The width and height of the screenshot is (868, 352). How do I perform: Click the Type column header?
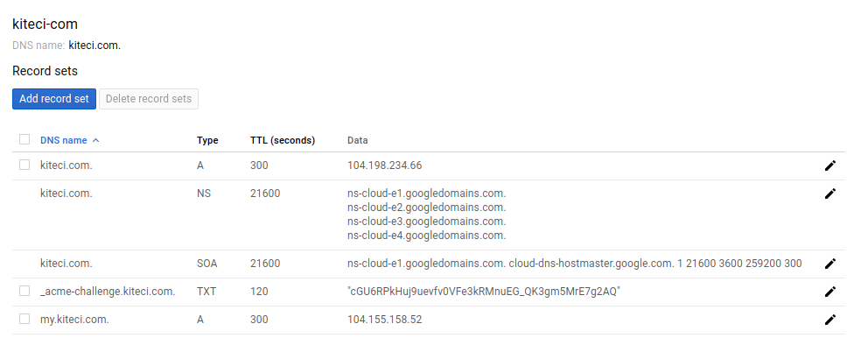[x=207, y=140]
